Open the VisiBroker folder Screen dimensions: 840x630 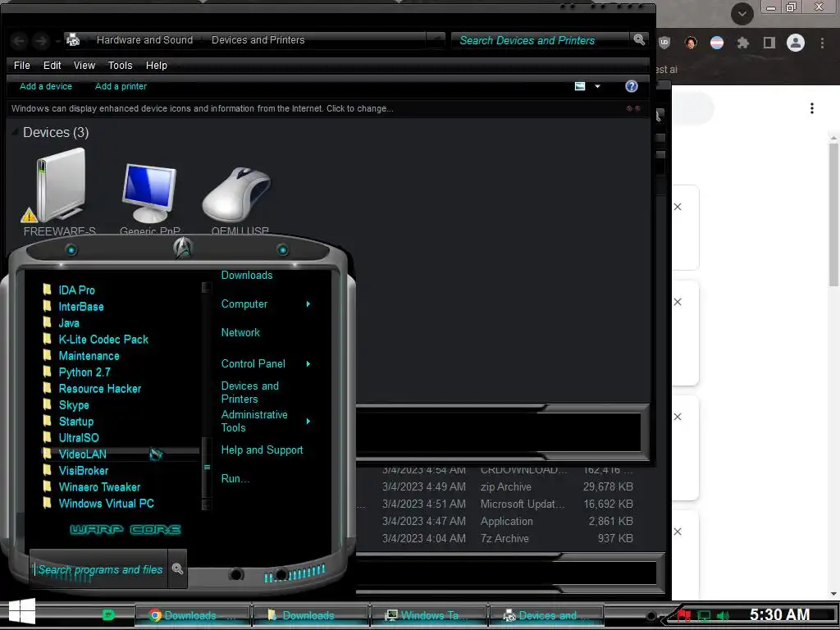(84, 471)
